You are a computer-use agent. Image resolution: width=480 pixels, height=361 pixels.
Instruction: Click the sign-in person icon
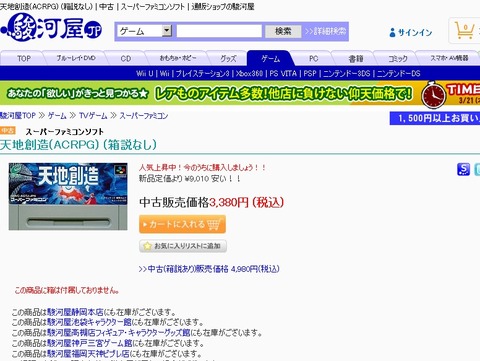click(x=392, y=32)
